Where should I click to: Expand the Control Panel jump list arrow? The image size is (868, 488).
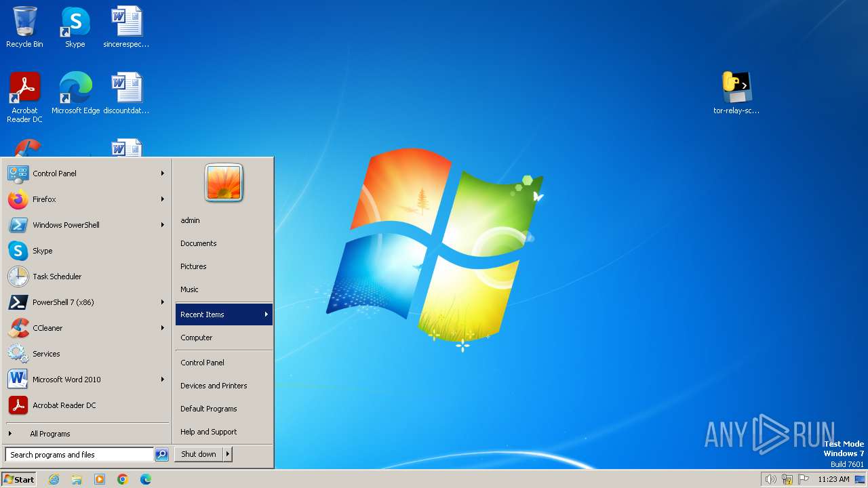[163, 174]
